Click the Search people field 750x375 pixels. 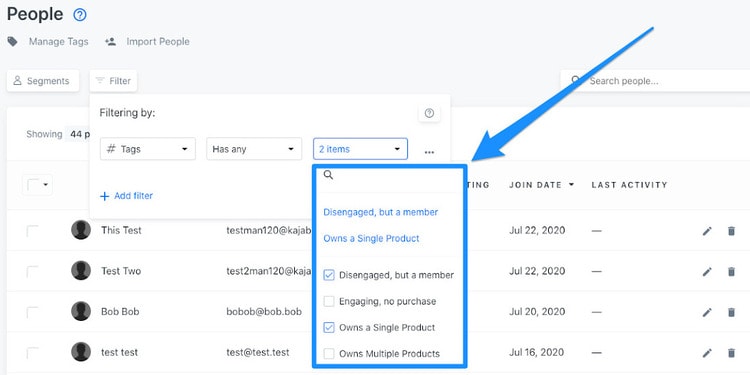point(655,81)
